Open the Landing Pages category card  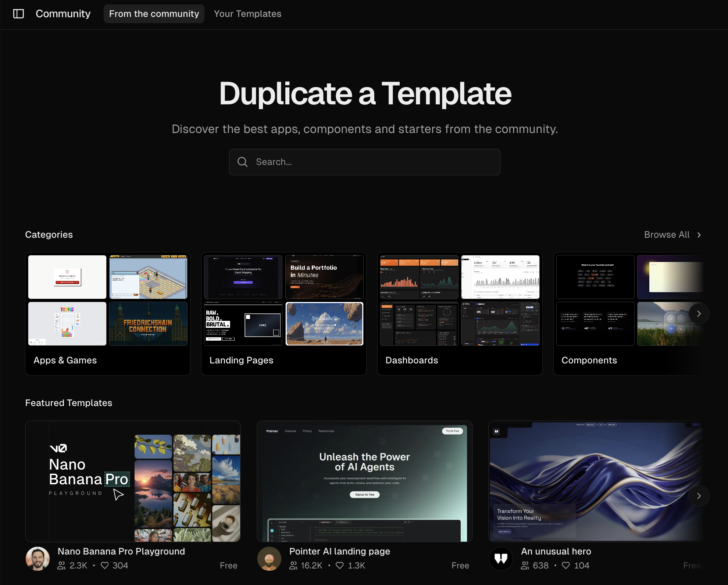point(283,313)
